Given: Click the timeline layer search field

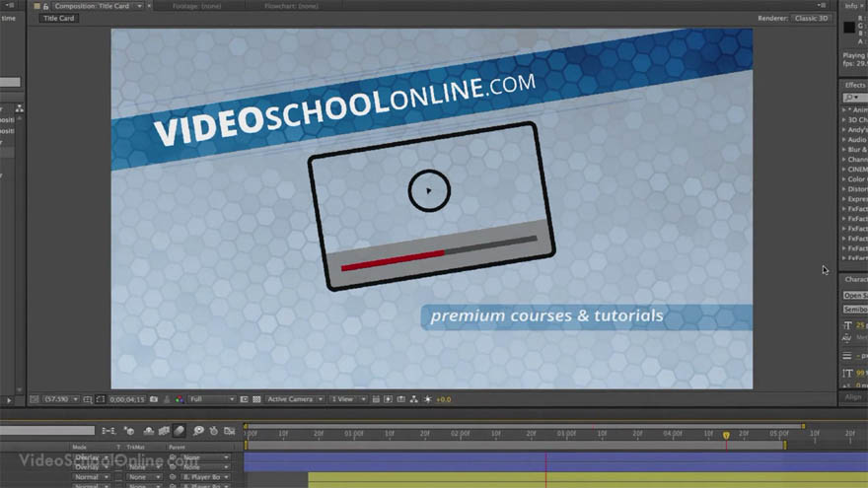Looking at the screenshot, I should point(47,431).
